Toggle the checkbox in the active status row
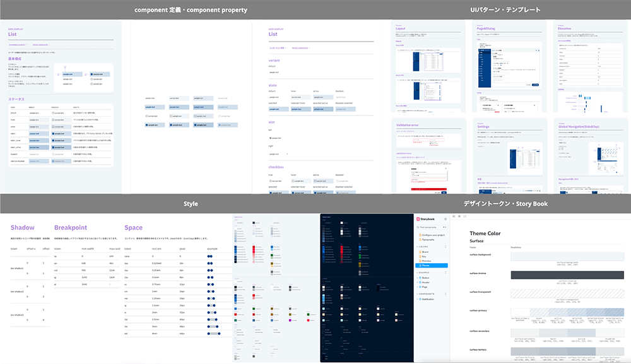 [x=53, y=127]
